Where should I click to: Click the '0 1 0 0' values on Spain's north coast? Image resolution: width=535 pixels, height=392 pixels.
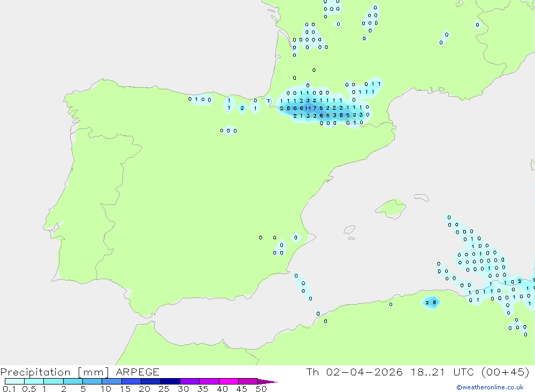pos(200,99)
